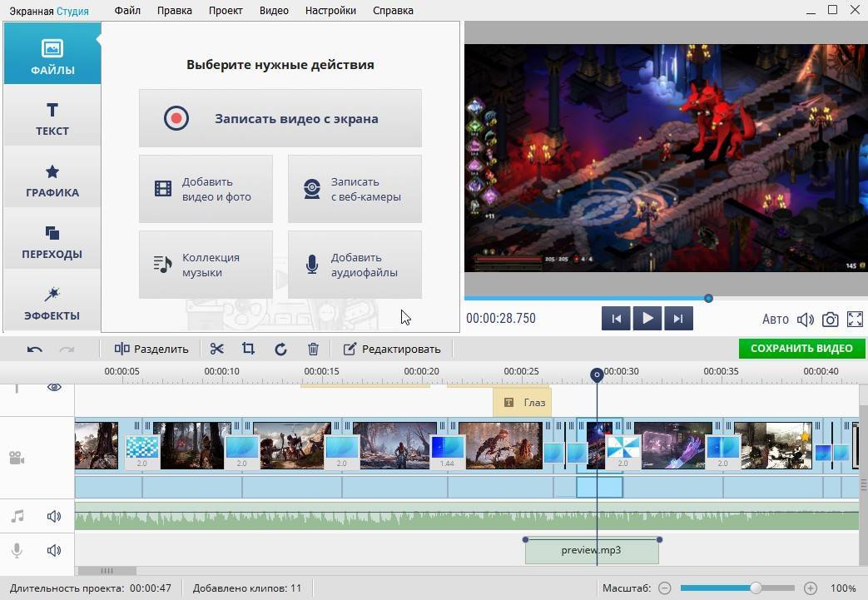Toggle eye visibility on text track
The image size is (868, 600).
(x=55, y=388)
